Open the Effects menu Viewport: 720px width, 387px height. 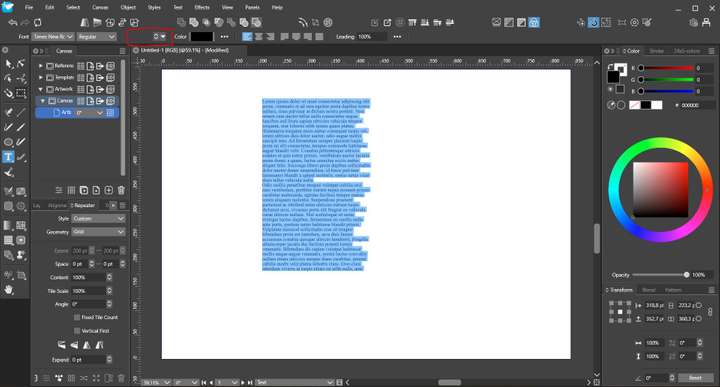202,7
